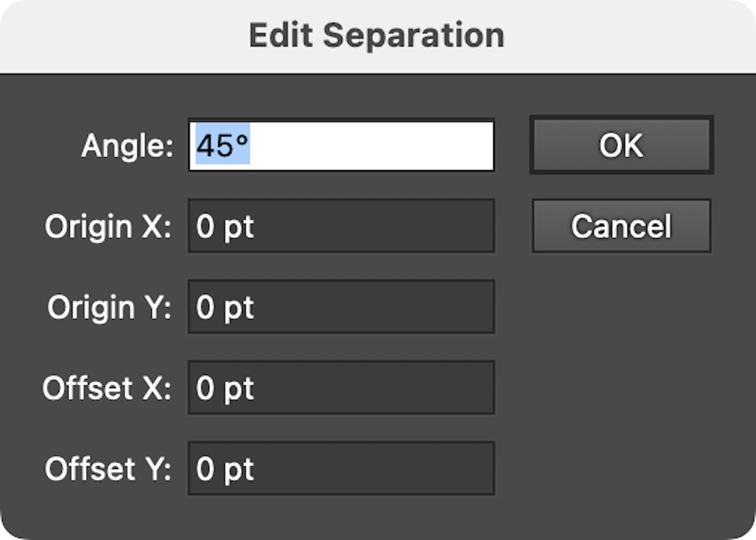Click the Edit Separation title text
Screen dimensions: 756x540
(x=377, y=35)
